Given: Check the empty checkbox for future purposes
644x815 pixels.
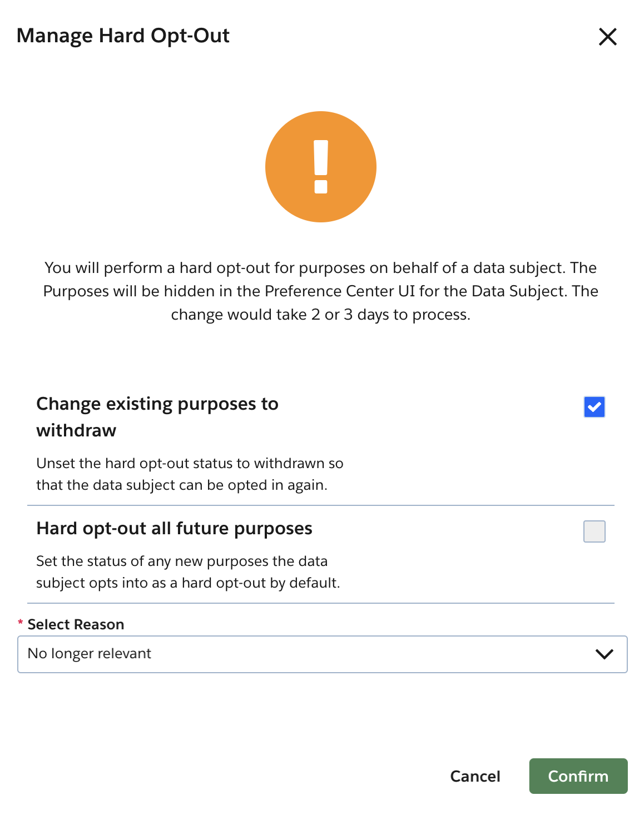Looking at the screenshot, I should click(x=594, y=531).
